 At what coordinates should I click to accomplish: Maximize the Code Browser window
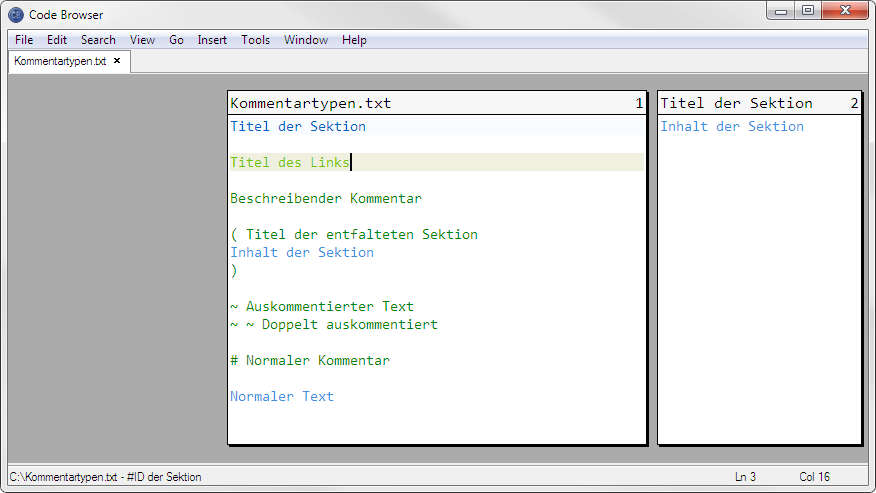click(x=808, y=11)
